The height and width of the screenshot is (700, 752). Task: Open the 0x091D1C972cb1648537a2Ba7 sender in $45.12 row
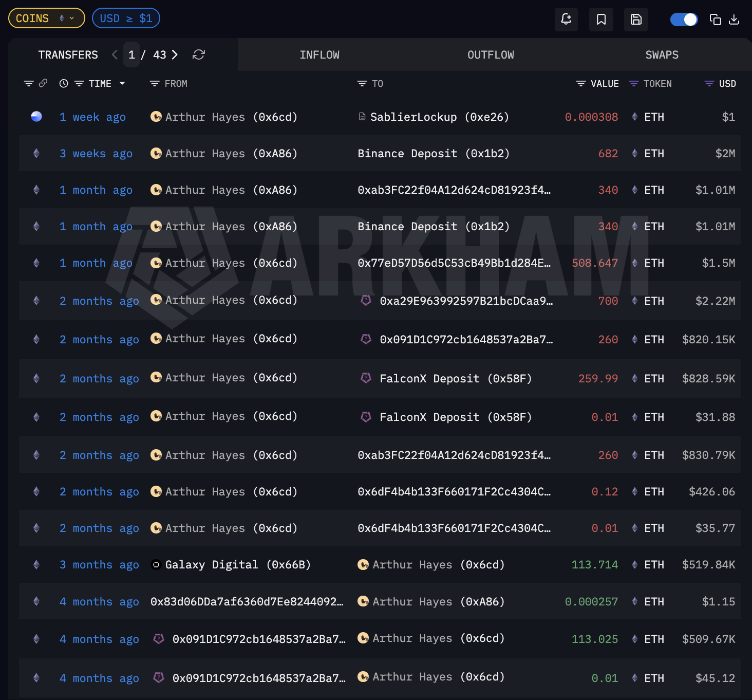tap(259, 678)
